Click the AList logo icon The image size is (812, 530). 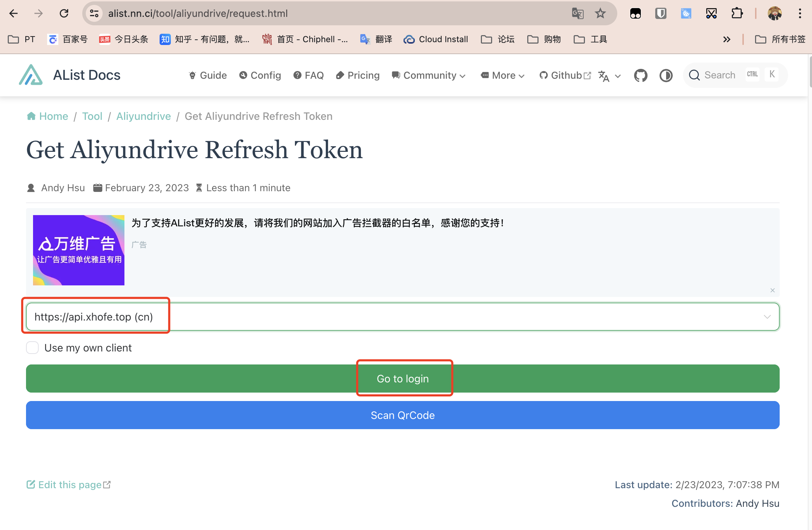tap(31, 75)
